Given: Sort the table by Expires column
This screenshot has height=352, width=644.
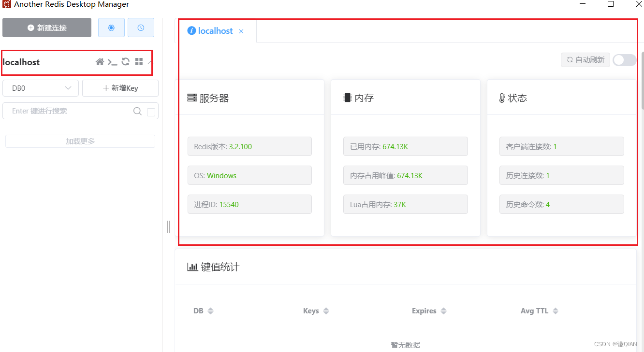Looking at the screenshot, I should click(x=443, y=311).
